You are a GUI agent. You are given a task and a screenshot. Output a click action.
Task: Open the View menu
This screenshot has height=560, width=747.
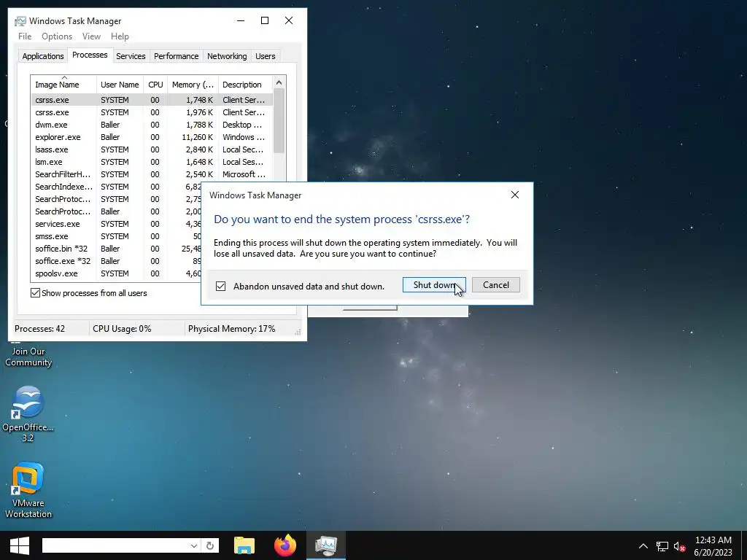tap(91, 36)
